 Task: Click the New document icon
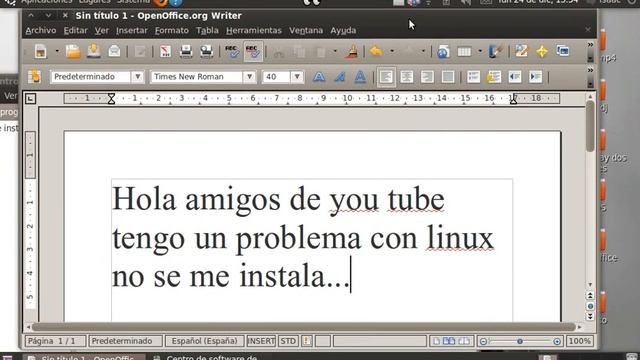click(x=40, y=52)
